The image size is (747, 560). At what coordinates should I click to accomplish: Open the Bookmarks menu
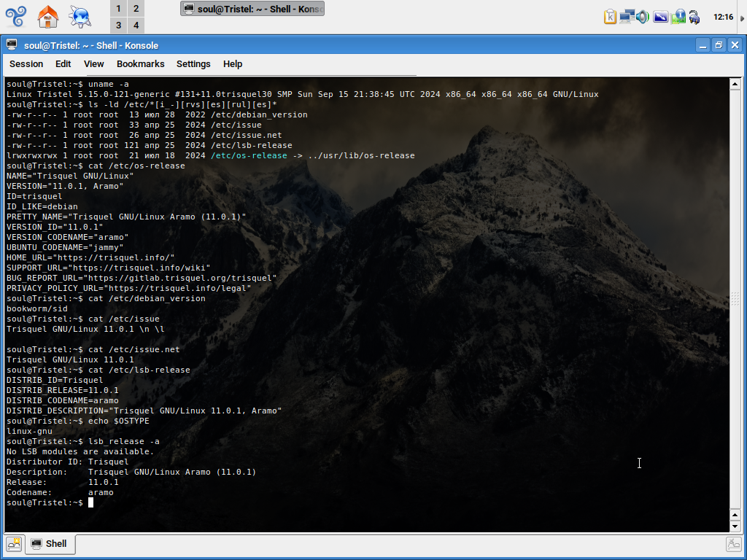(x=141, y=64)
